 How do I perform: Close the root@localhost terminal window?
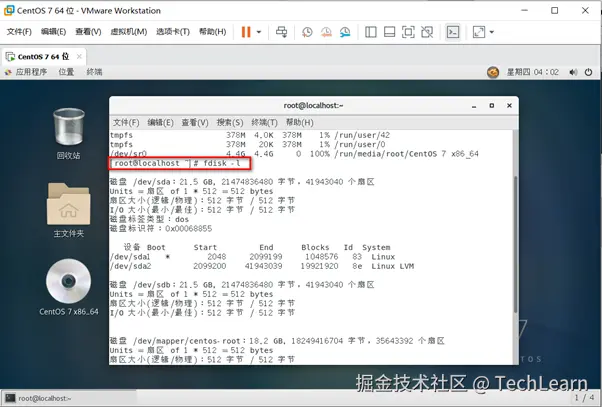[509, 106]
